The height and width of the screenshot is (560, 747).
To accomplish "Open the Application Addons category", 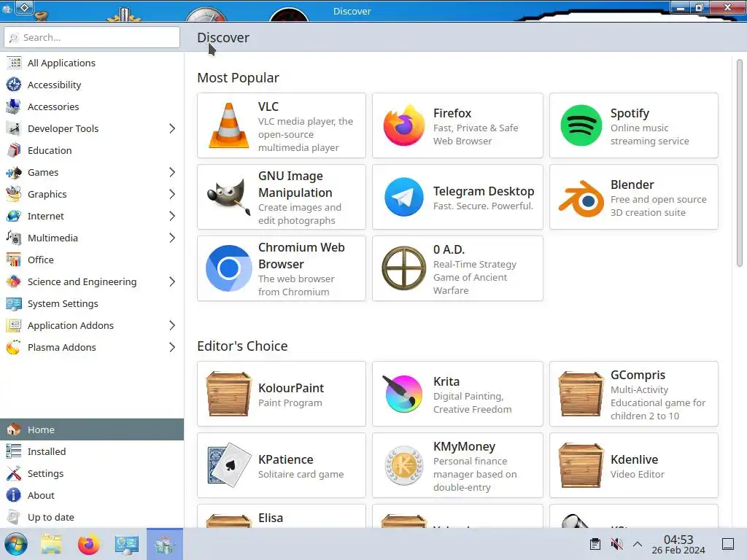I will click(x=92, y=326).
